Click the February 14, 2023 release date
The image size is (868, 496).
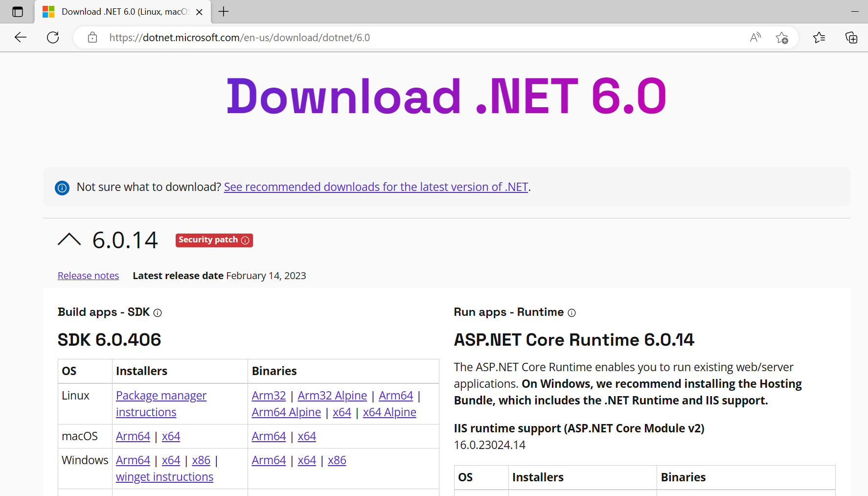point(266,276)
